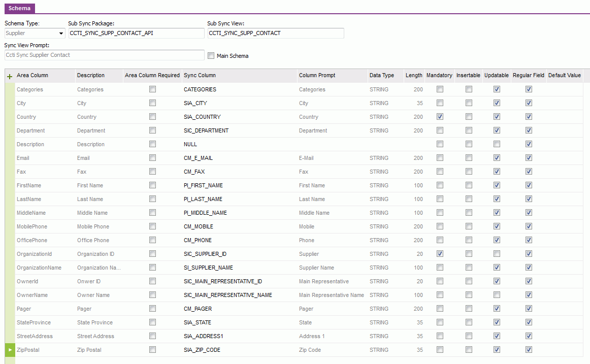The width and height of the screenshot is (590, 364).
Task: Uncheck Updatable for the Categories row
Action: pos(497,89)
